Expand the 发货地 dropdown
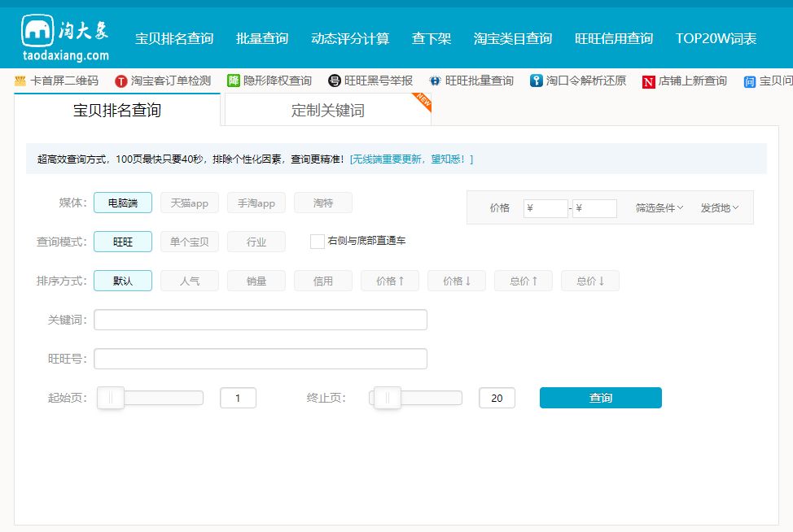Image resolution: width=793 pixels, height=532 pixels. tap(720, 207)
